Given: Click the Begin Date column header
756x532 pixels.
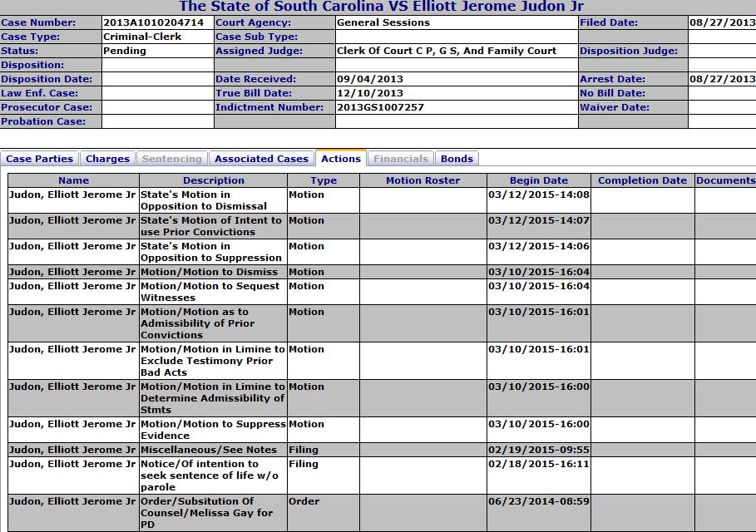Looking at the screenshot, I should (x=539, y=180).
